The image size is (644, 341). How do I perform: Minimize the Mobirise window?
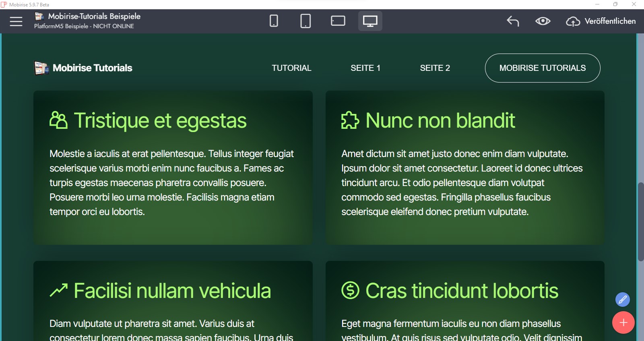coord(597,4)
